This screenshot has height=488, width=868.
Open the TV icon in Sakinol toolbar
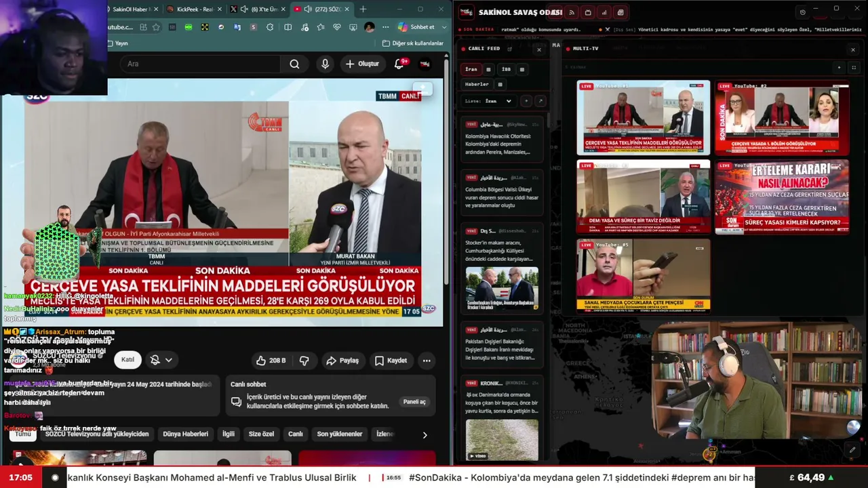[x=588, y=12]
